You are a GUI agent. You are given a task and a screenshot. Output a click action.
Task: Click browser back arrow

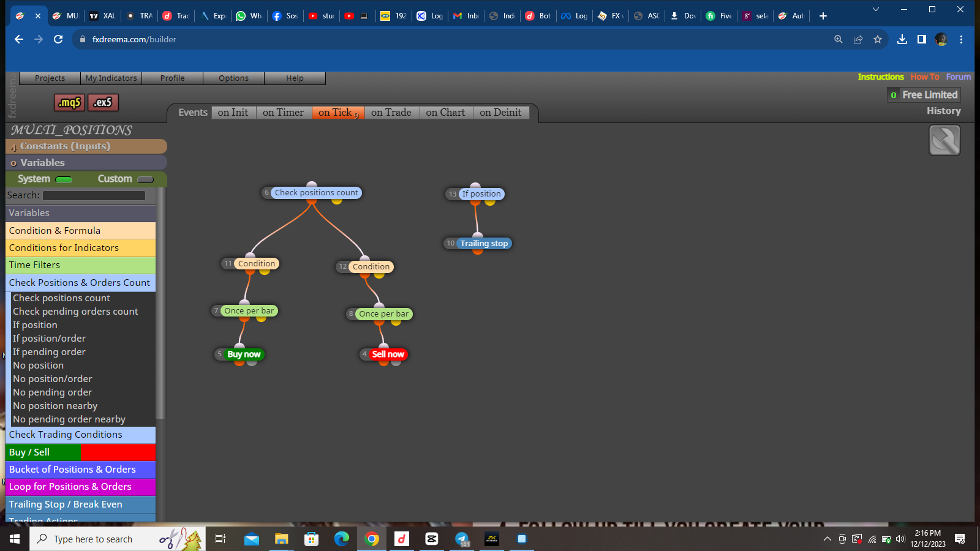[19, 39]
